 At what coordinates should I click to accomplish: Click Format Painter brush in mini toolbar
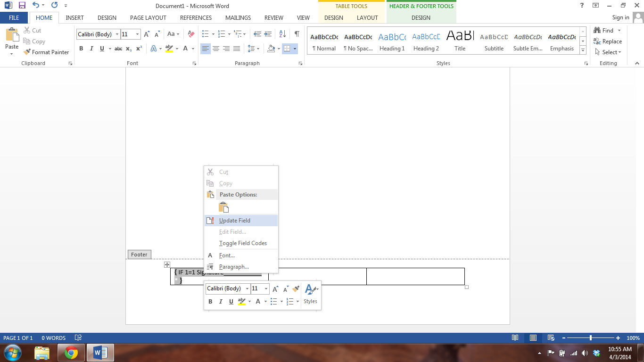click(296, 289)
